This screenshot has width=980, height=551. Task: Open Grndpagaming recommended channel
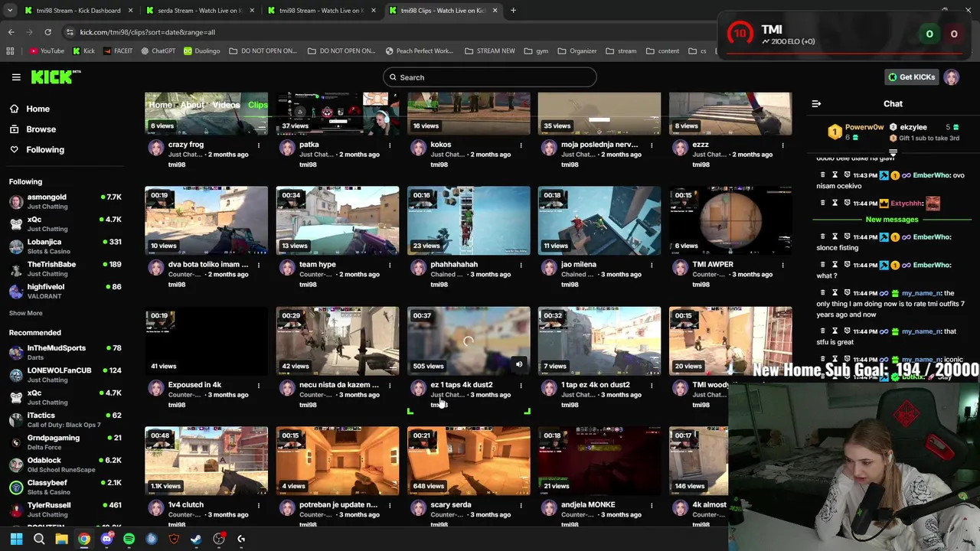click(65, 442)
